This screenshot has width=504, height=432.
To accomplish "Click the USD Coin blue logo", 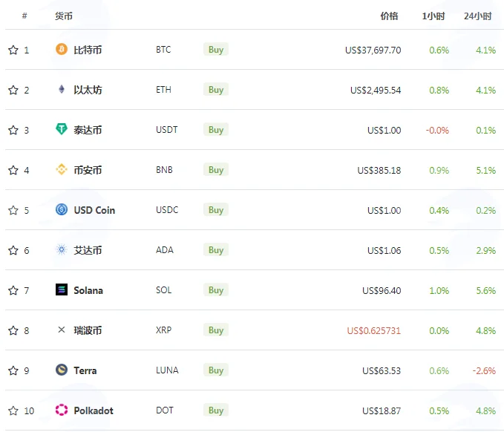I will click(x=62, y=209).
